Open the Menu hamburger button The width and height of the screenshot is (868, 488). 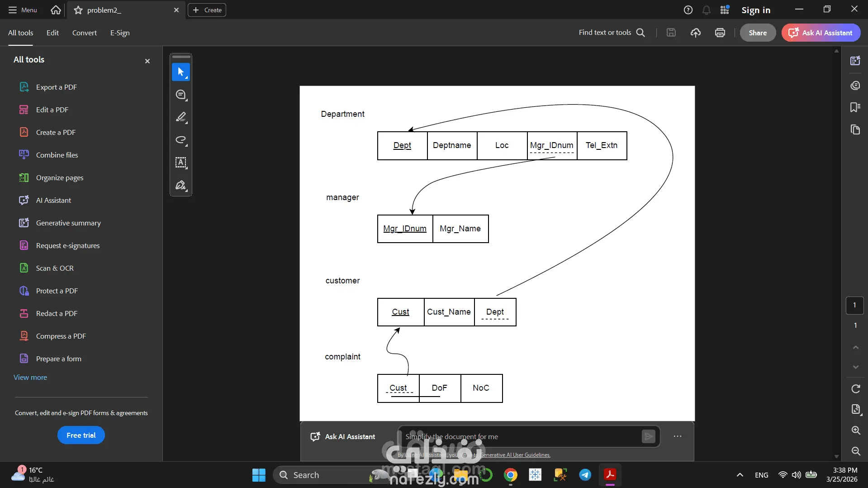[23, 10]
